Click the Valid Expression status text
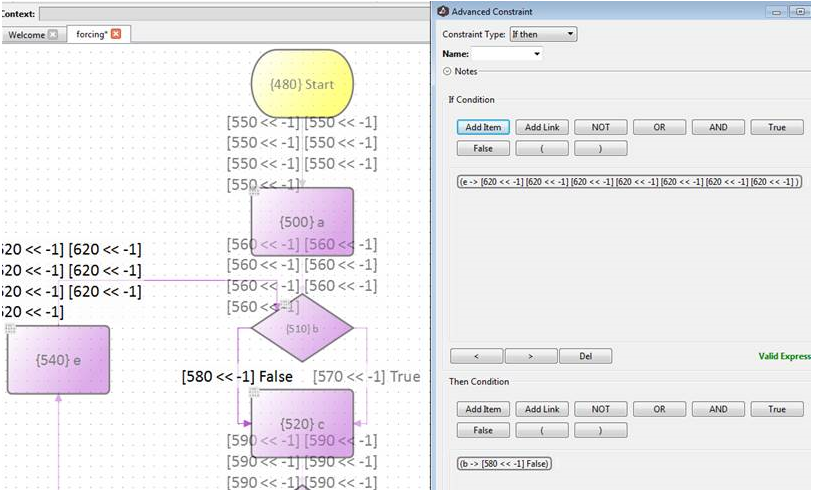This screenshot has width=813, height=493. click(785, 356)
